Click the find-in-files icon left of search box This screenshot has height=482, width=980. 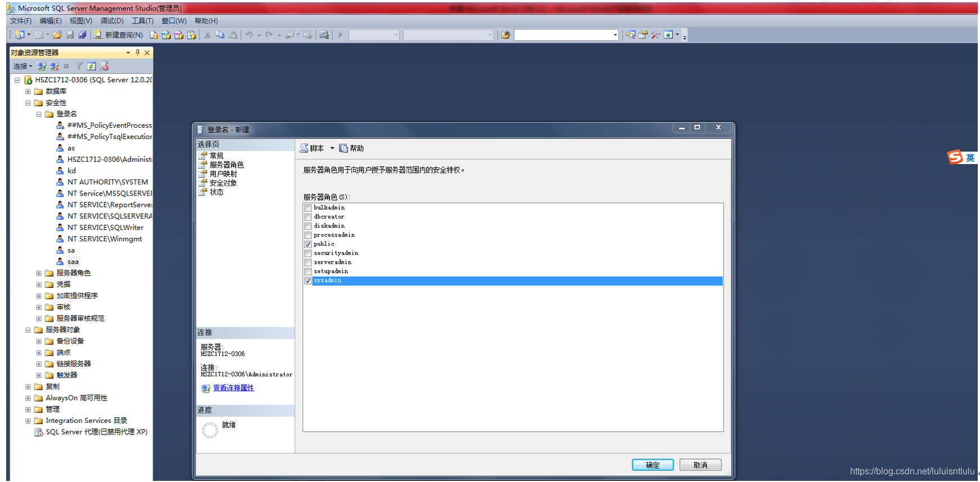click(x=505, y=35)
